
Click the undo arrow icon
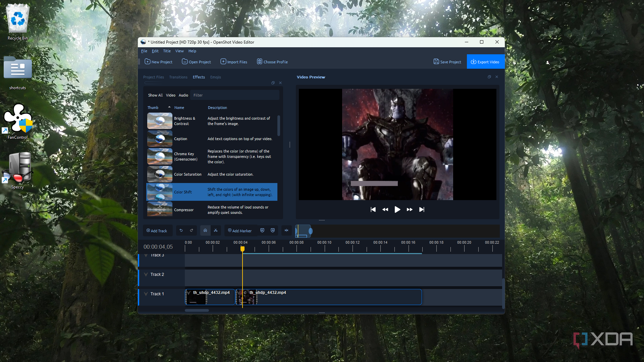181,231
